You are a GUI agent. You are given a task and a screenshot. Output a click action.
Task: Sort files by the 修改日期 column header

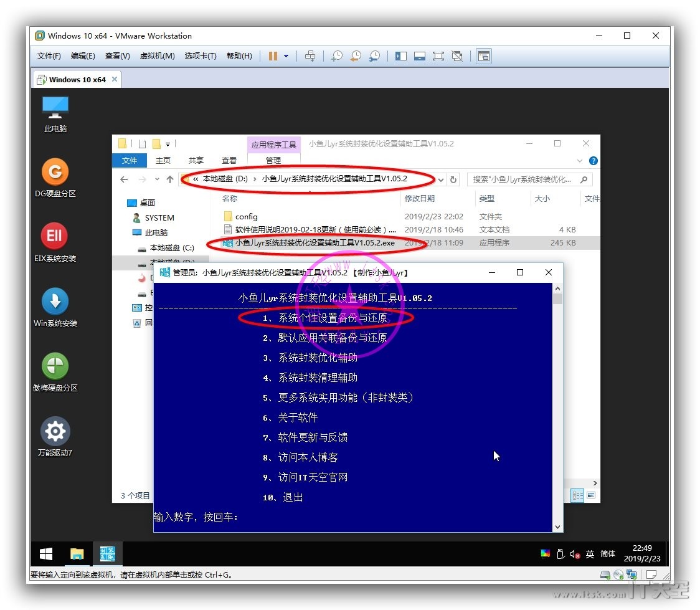[x=419, y=198]
